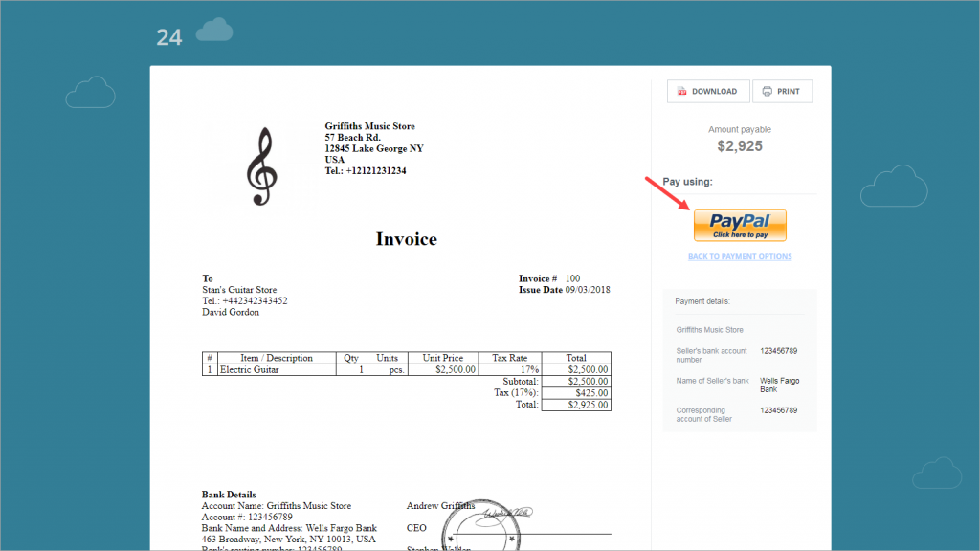The width and height of the screenshot is (980, 551).
Task: Click the Download button
Action: click(x=708, y=91)
